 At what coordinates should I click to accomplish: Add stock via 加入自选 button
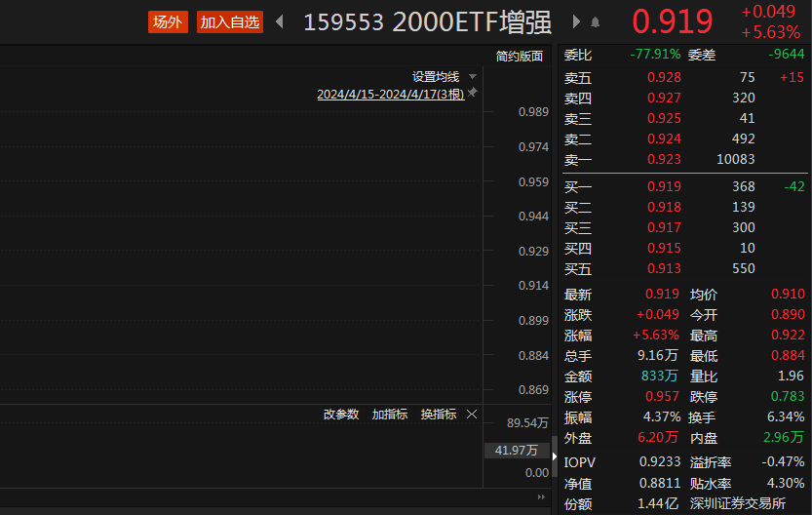click(x=230, y=21)
